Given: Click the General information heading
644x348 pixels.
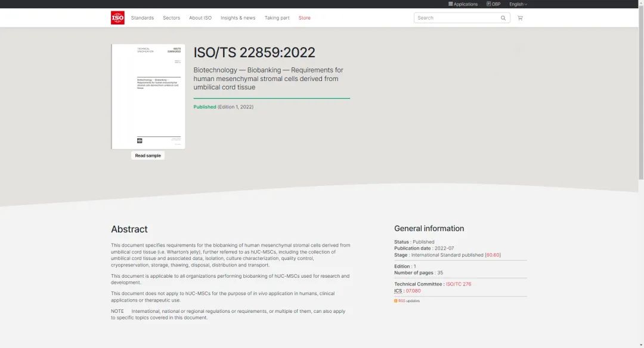Looking at the screenshot, I should [x=429, y=229].
